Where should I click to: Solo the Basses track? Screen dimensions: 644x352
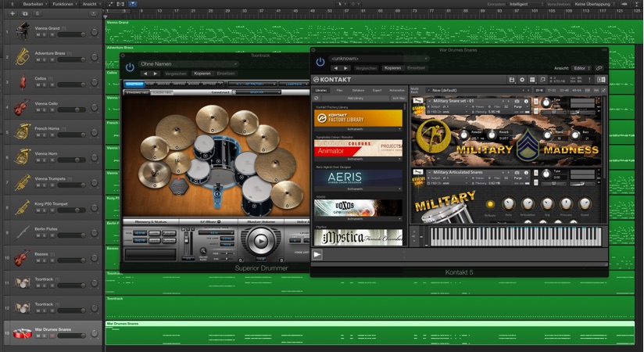click(45, 260)
